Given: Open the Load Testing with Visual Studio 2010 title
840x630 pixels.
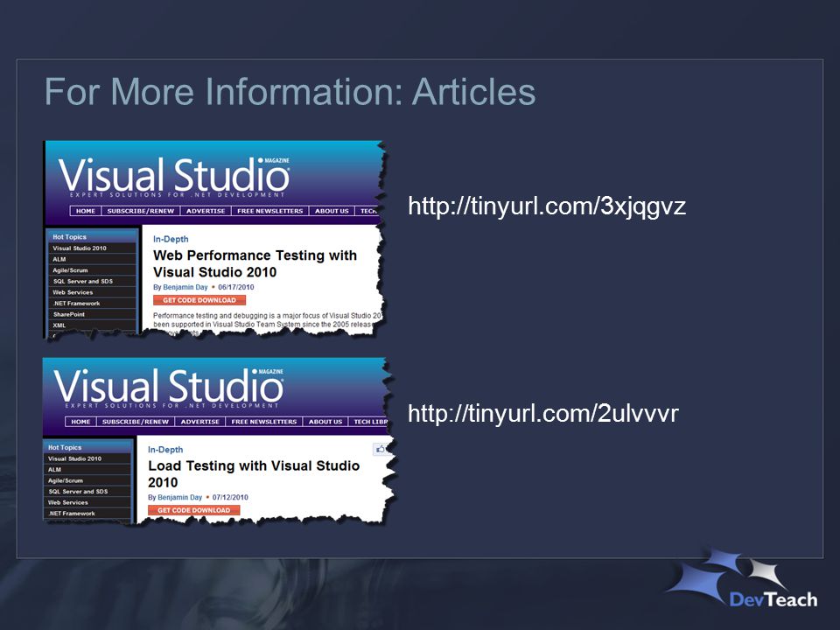Looking at the screenshot, I should click(254, 473).
